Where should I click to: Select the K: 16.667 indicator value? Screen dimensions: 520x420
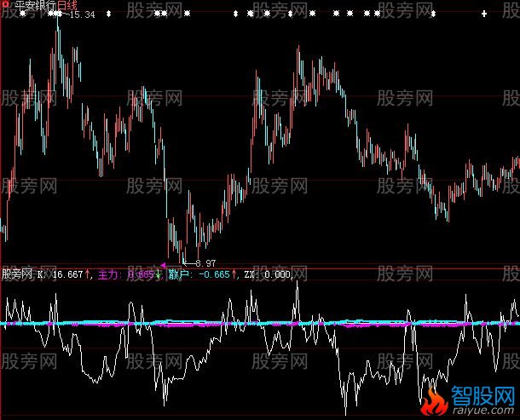point(60,274)
